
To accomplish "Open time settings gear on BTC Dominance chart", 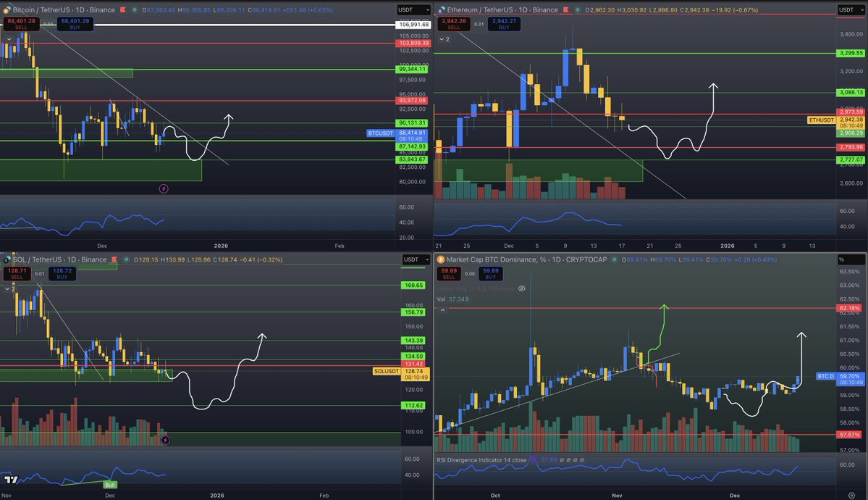I will point(851,496).
